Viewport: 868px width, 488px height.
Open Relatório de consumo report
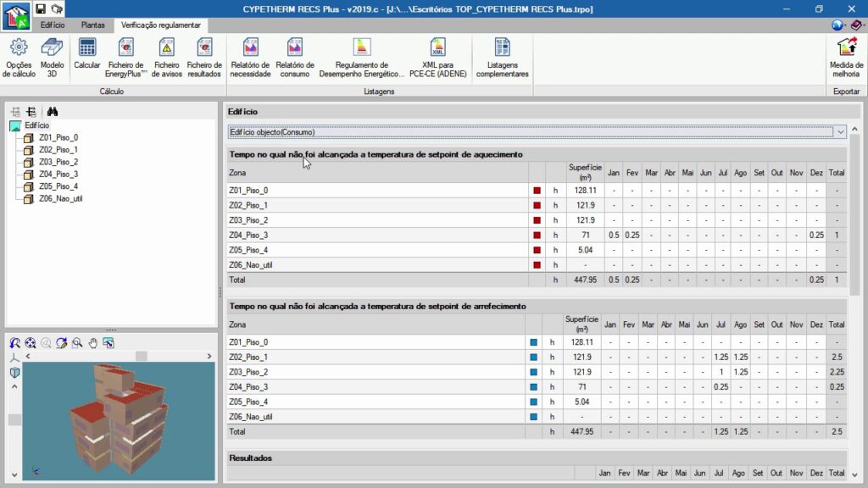tap(294, 56)
